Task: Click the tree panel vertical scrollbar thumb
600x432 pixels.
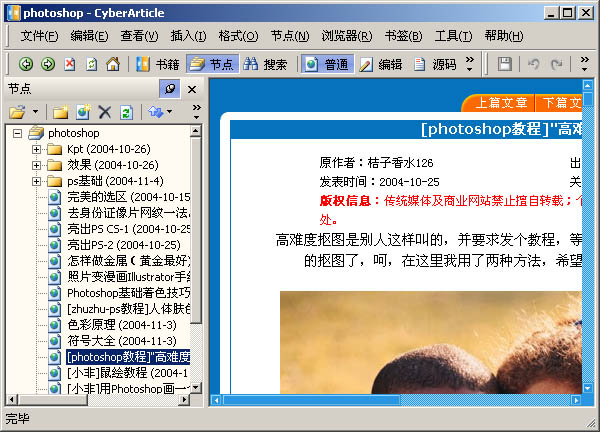Action: click(x=196, y=230)
